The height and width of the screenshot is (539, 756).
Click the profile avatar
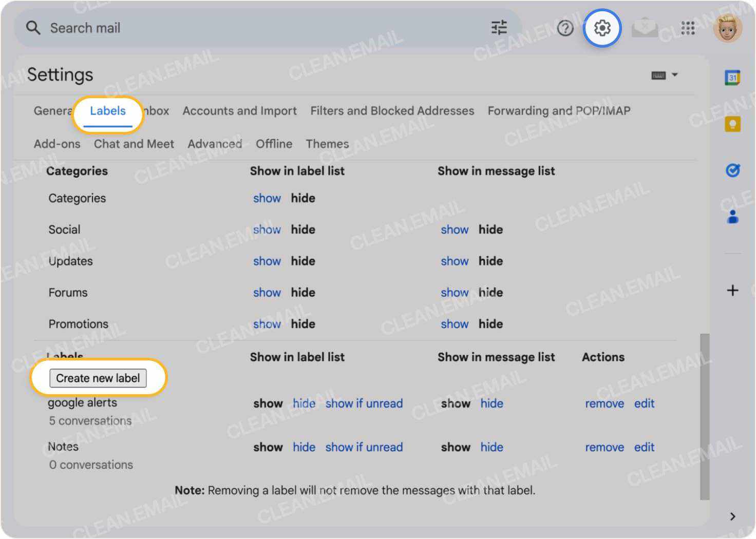(728, 28)
